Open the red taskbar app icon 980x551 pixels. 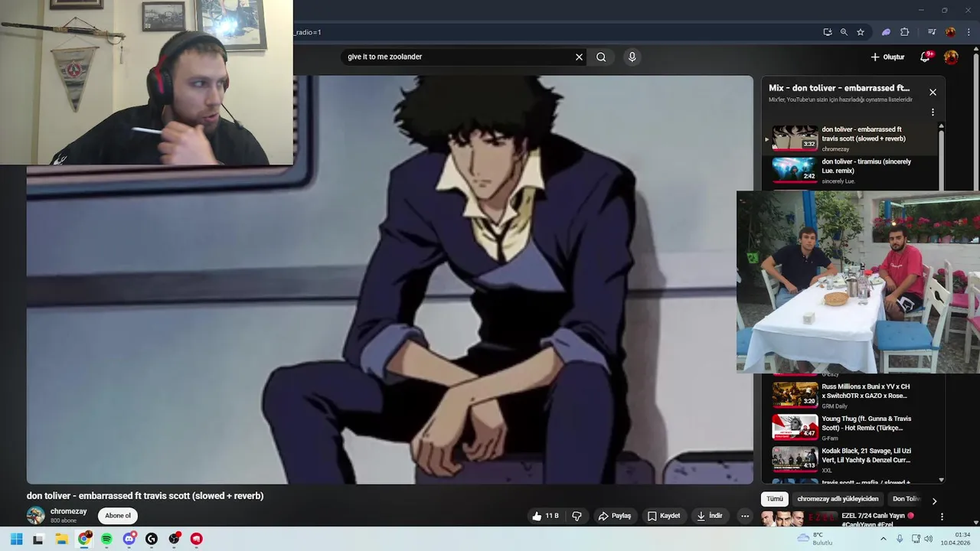click(x=197, y=539)
